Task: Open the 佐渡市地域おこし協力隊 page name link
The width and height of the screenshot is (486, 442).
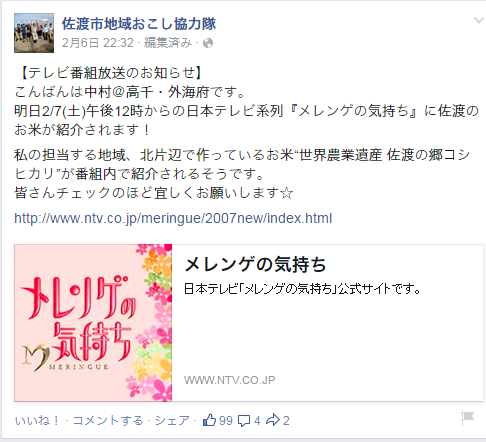Action: click(139, 24)
